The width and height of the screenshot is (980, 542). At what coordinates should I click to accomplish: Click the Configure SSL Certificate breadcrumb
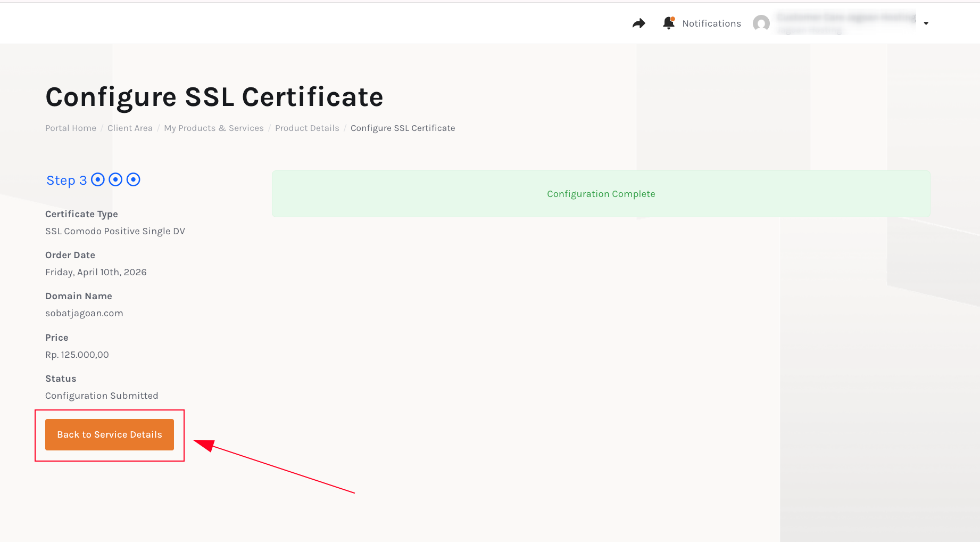pos(402,128)
